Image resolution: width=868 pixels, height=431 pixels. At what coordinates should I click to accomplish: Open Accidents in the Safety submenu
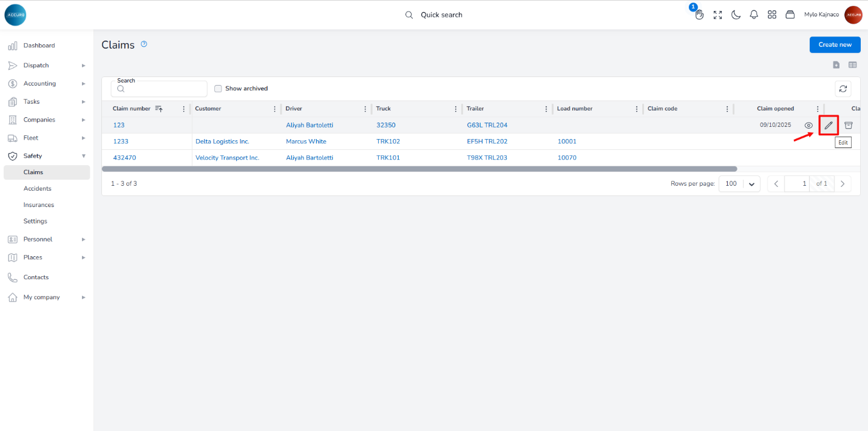37,189
